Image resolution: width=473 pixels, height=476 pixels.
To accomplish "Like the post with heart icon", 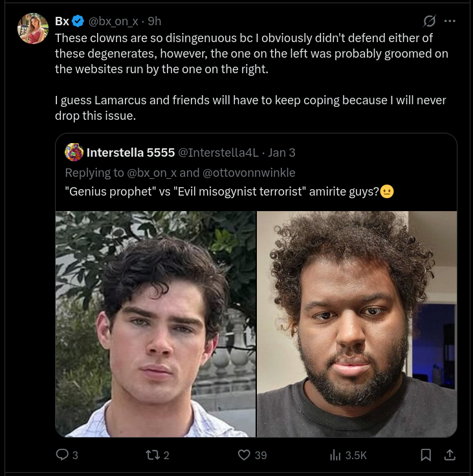I will [244, 455].
